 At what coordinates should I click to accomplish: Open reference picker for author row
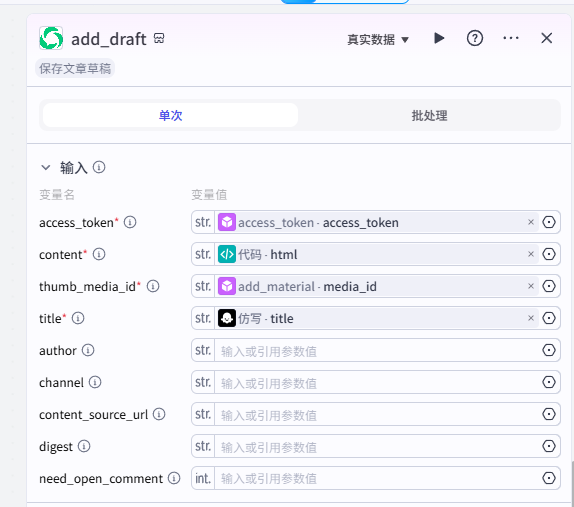pyautogui.click(x=549, y=350)
